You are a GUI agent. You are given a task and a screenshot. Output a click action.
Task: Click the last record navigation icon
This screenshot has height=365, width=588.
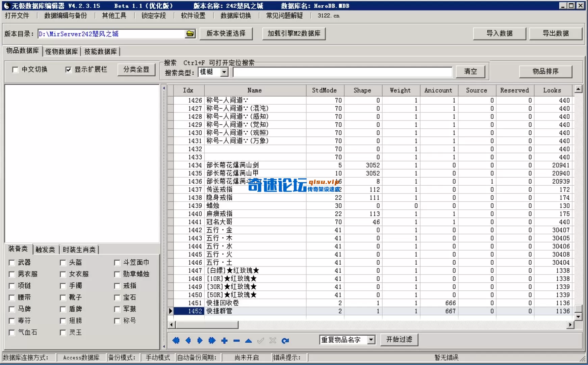pos(212,341)
